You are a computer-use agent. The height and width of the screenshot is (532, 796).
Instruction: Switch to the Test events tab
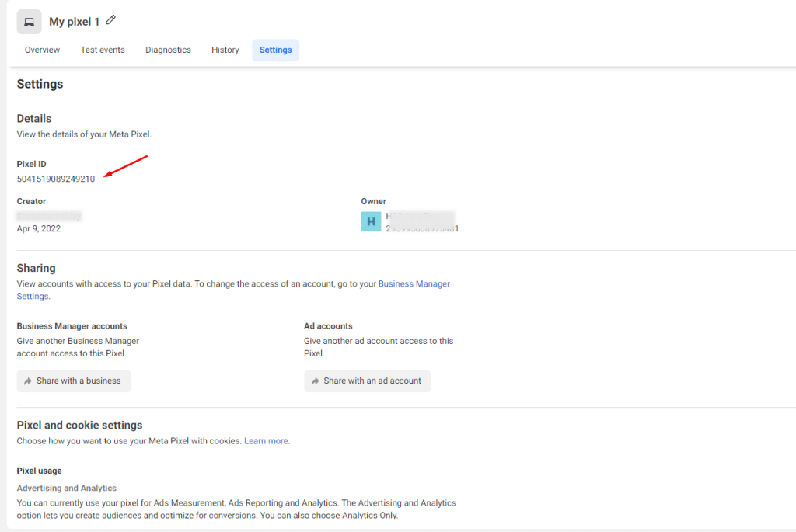coord(103,50)
